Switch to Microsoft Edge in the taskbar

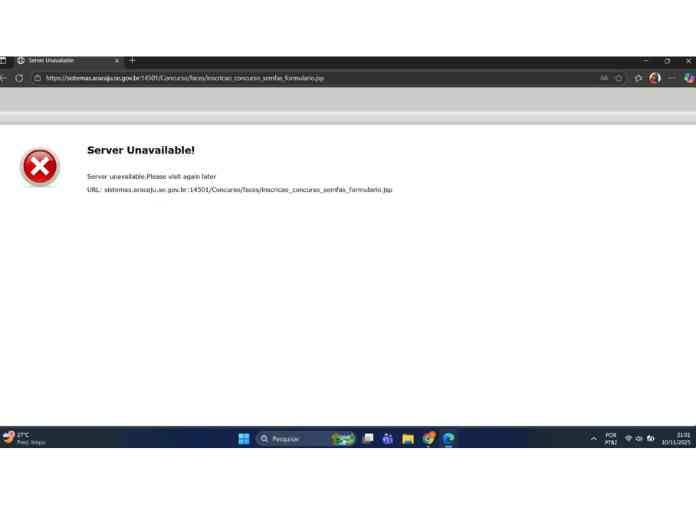click(x=449, y=438)
